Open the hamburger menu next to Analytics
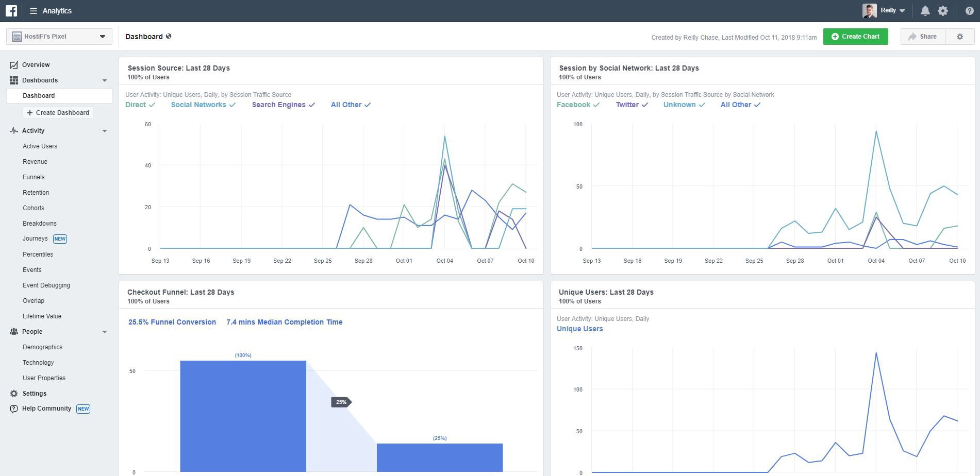 [x=34, y=11]
